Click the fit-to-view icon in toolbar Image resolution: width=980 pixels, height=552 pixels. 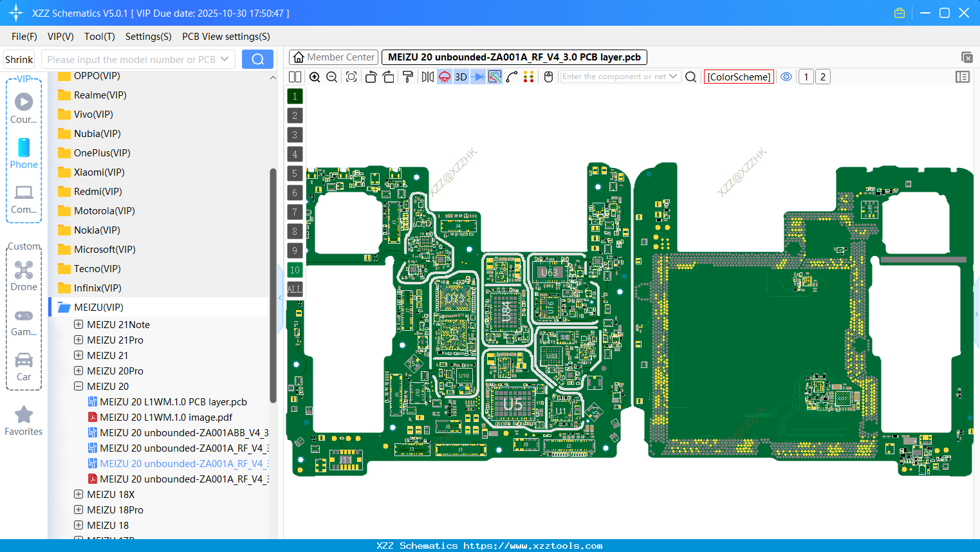coord(351,77)
